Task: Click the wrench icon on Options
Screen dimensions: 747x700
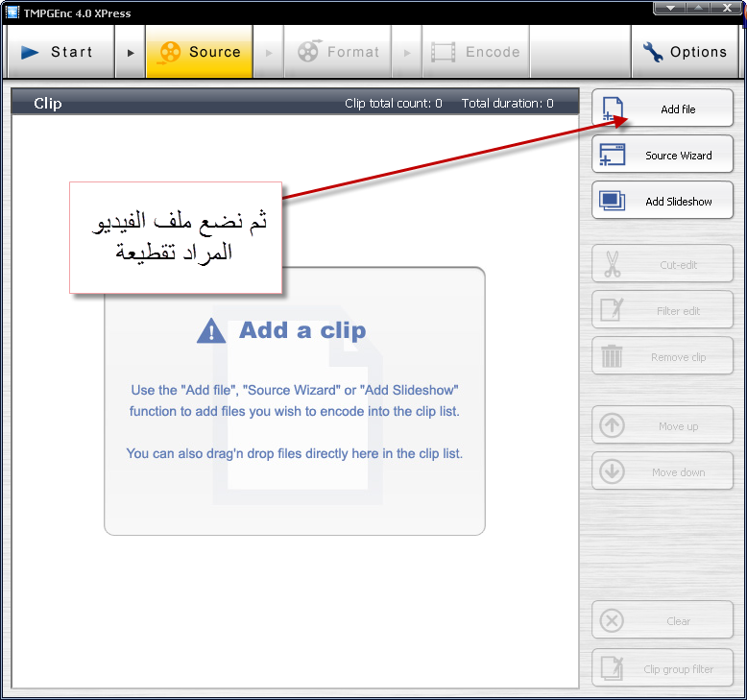Action: 653,52
